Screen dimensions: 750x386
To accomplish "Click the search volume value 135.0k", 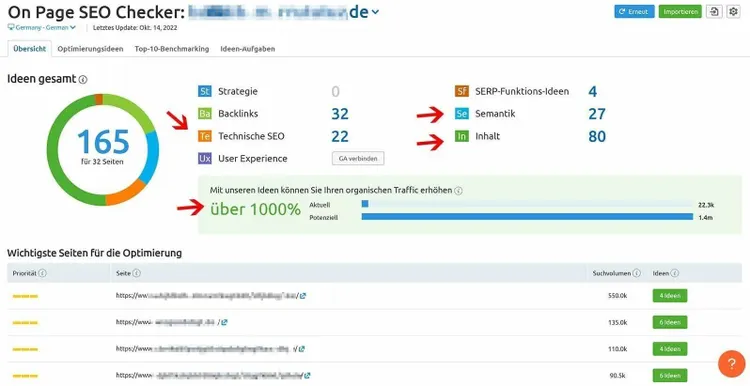I will click(x=618, y=322).
